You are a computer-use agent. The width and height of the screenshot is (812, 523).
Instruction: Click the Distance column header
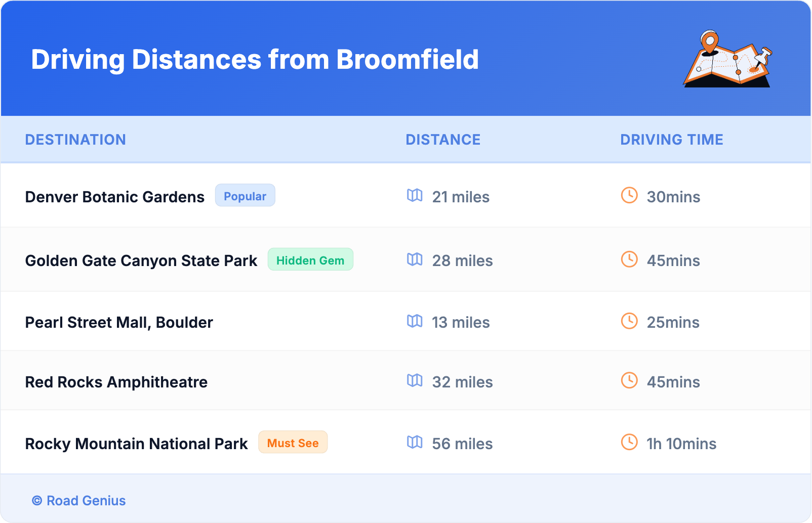443,140
